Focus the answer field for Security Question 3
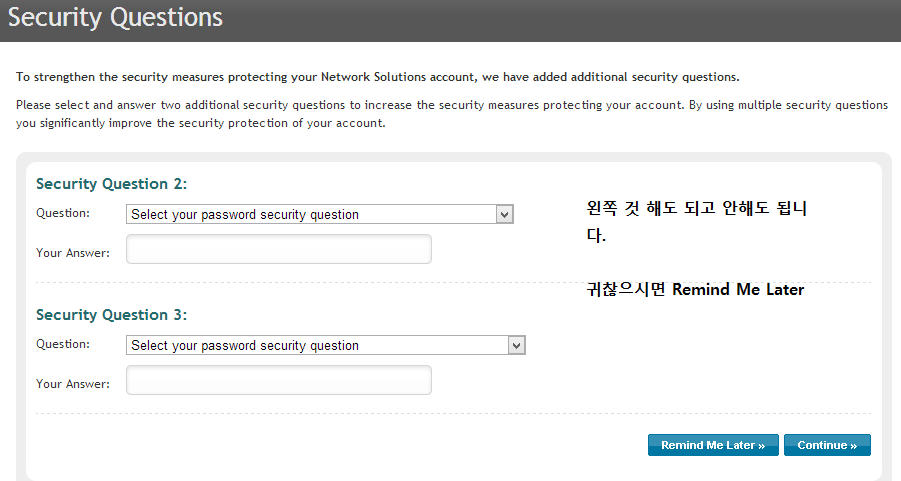 [279, 380]
